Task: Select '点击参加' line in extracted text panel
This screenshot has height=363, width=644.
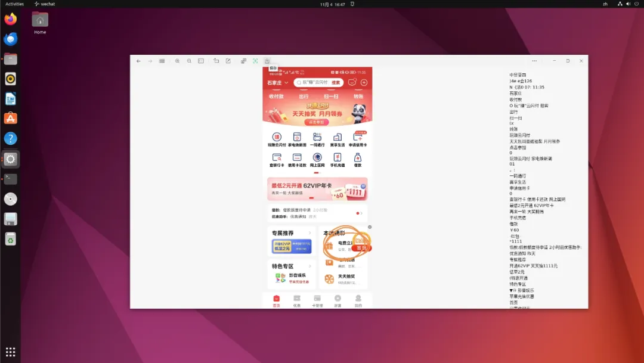Action: click(518, 147)
